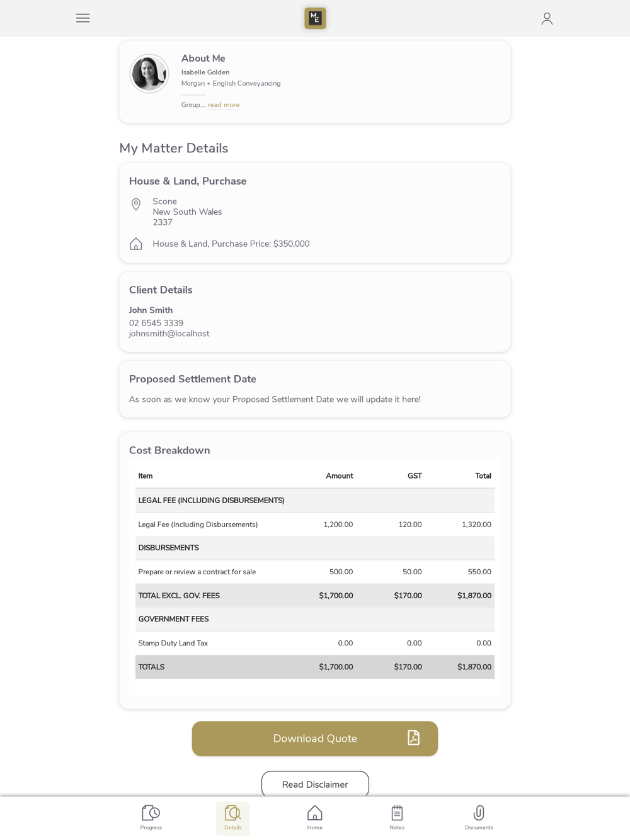Click the PDF icon on Download Quote
630x840 pixels.
point(413,738)
